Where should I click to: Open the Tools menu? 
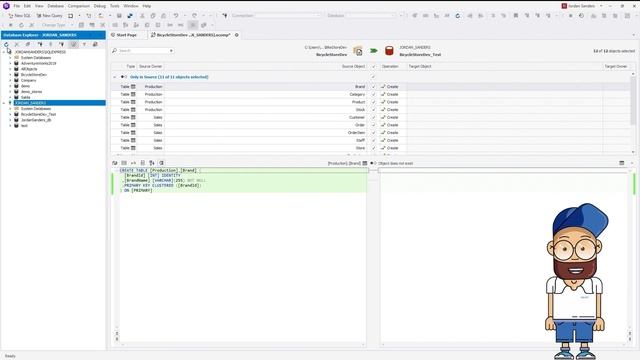(115, 6)
